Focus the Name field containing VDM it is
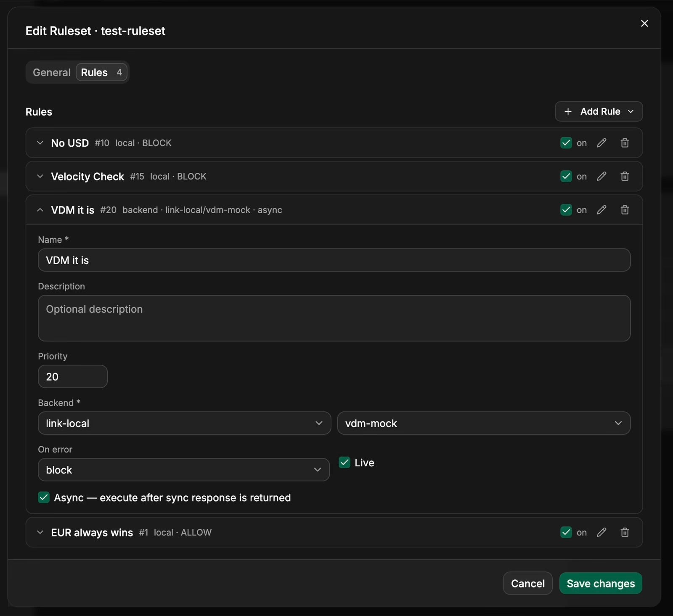Screen dimensions: 673x616 (334, 260)
